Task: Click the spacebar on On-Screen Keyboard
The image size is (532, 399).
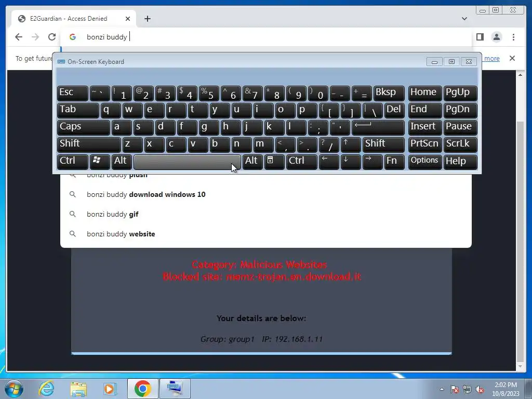Action: click(187, 162)
